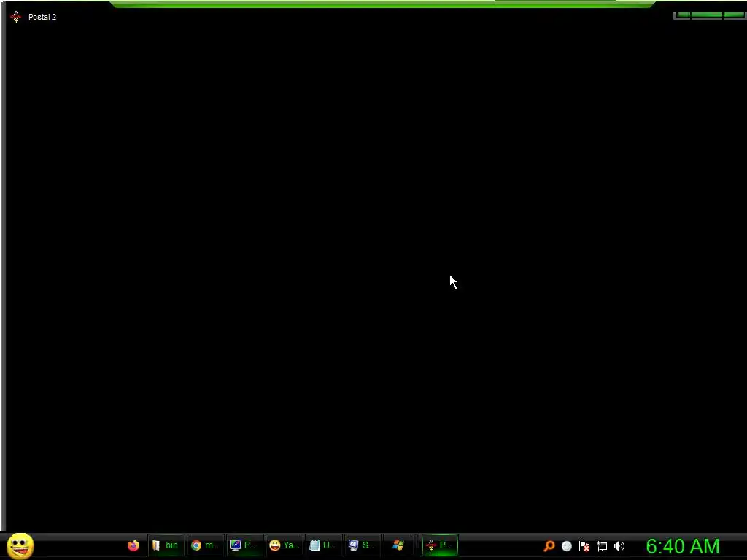Click the orange magnifier tray icon
The width and height of the screenshot is (747, 560).
pos(549,545)
